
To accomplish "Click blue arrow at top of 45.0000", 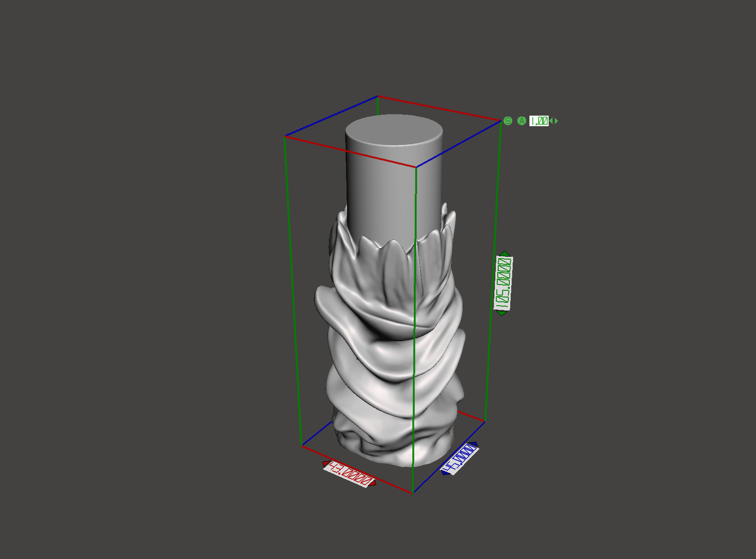I will click(x=474, y=445).
